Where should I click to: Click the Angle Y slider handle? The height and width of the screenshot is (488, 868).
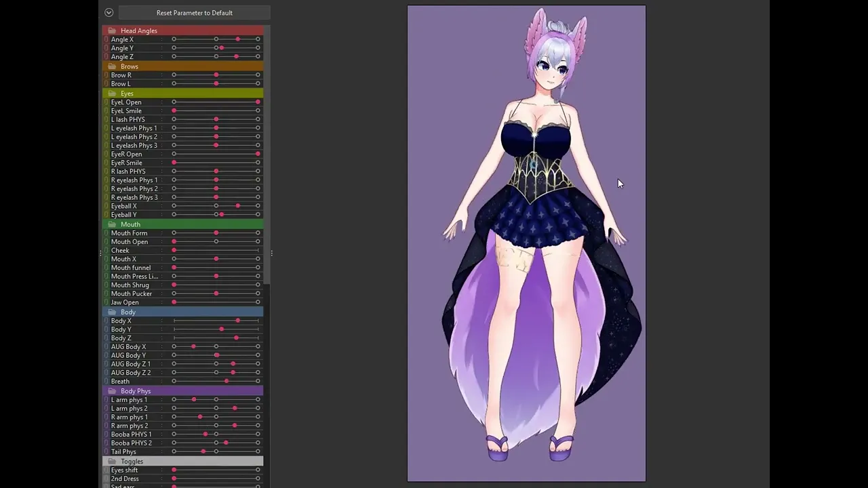point(222,48)
